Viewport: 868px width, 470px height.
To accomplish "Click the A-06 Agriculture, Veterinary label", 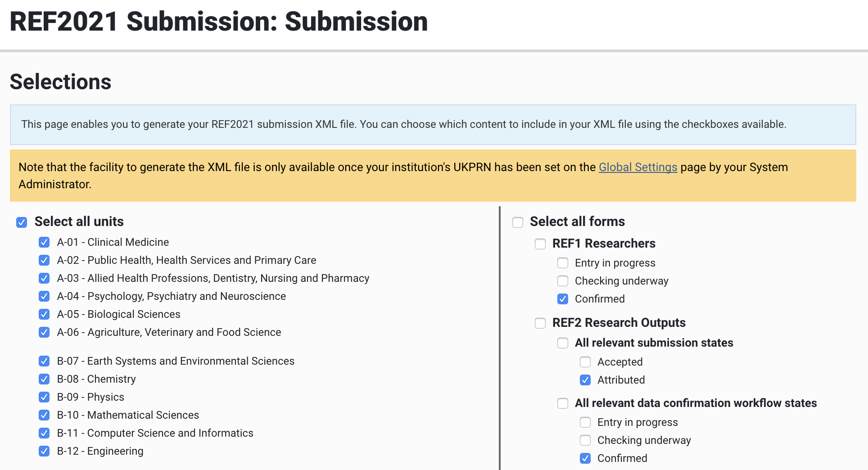I will [x=169, y=332].
